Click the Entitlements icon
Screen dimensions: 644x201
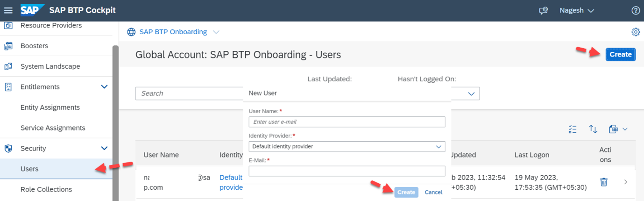pos(8,87)
